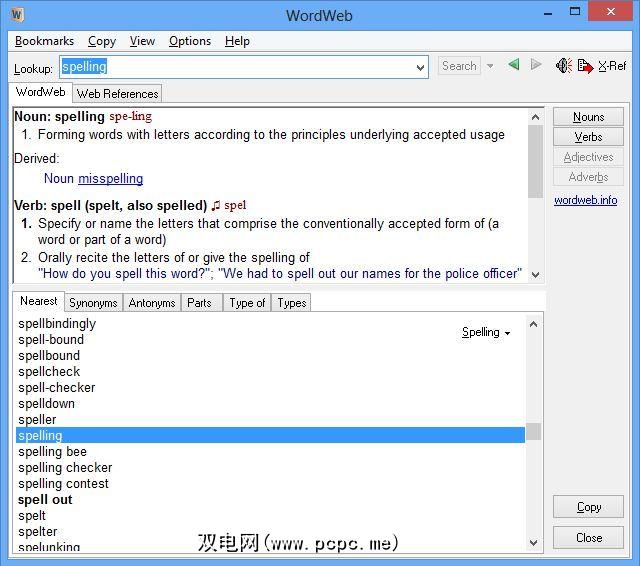This screenshot has height=566, width=640.
Task: Follow the misspelling derived word link
Action: 110,179
